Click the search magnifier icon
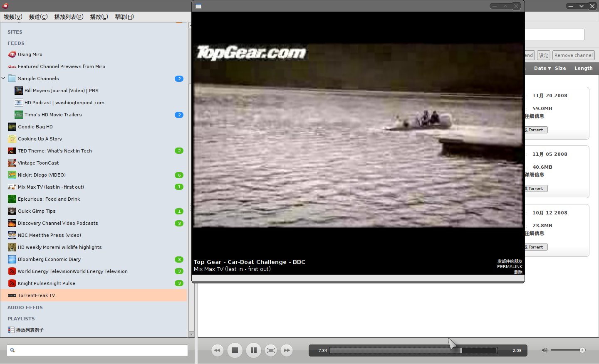Image resolution: width=599 pixels, height=364 pixels. (x=12, y=350)
